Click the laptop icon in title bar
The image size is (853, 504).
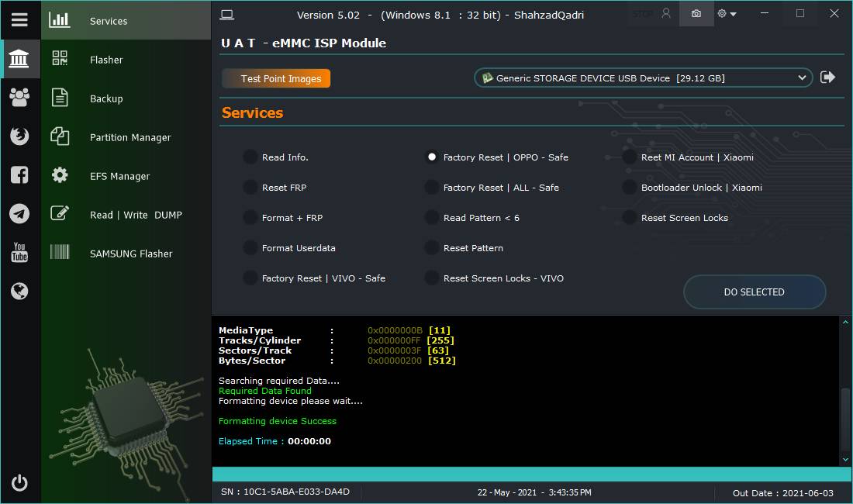coord(227,15)
